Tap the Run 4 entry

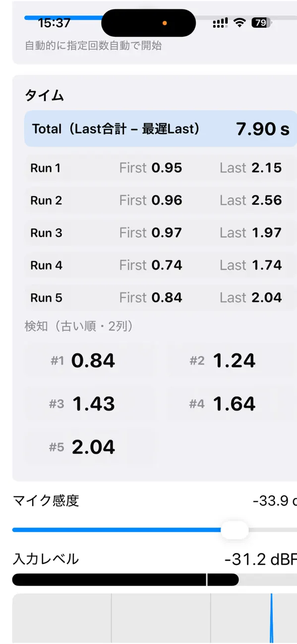pos(149,265)
